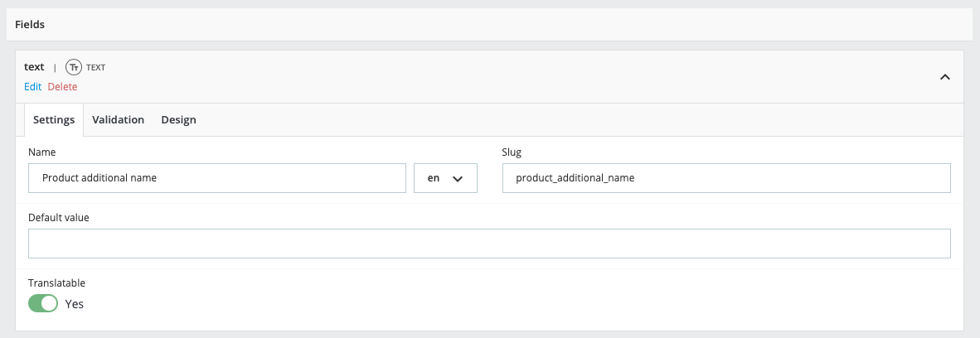Screen dimensions: 980x338
Task: Click the TEXT field type icon
Action: click(x=75, y=67)
